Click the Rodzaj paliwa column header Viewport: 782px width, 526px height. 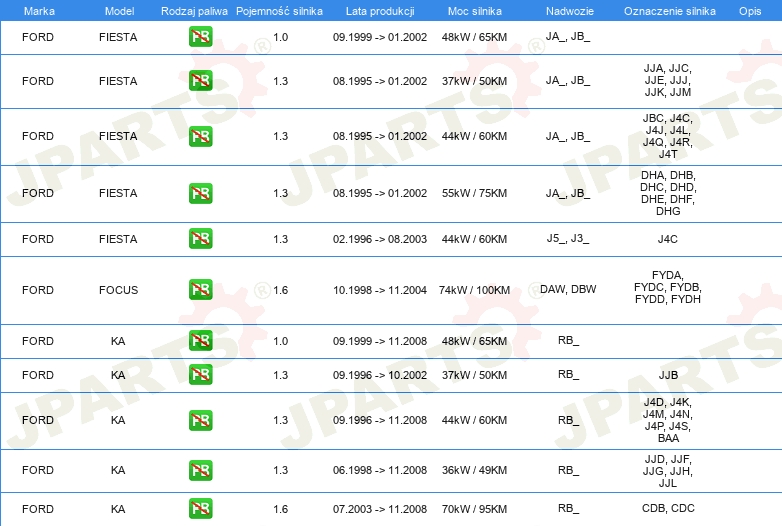194,11
